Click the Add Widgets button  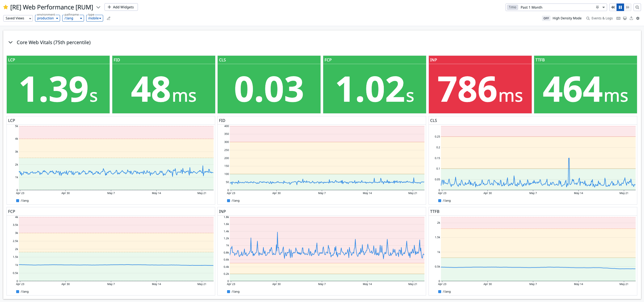tap(121, 7)
